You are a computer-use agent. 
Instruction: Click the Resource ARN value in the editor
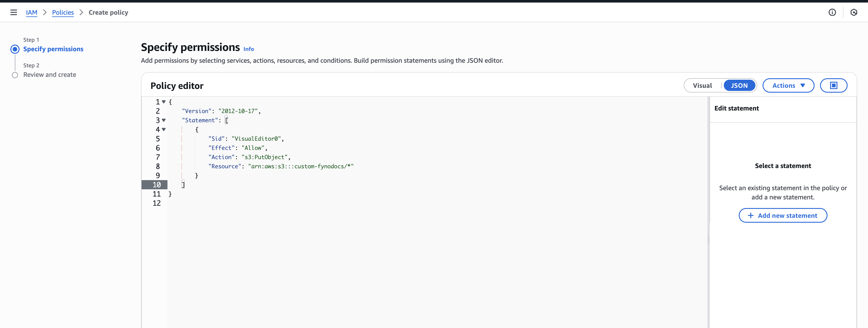pyautogui.click(x=300, y=166)
